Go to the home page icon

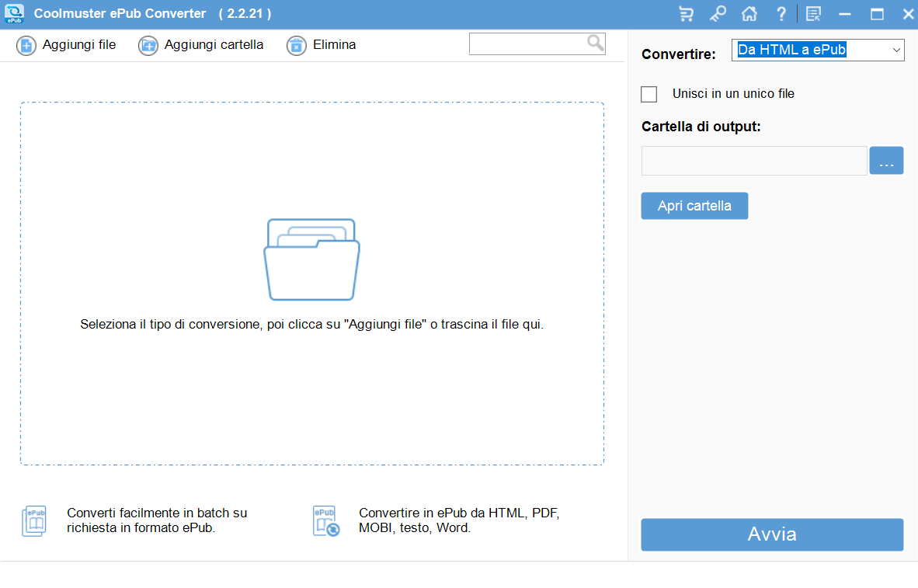[749, 13]
